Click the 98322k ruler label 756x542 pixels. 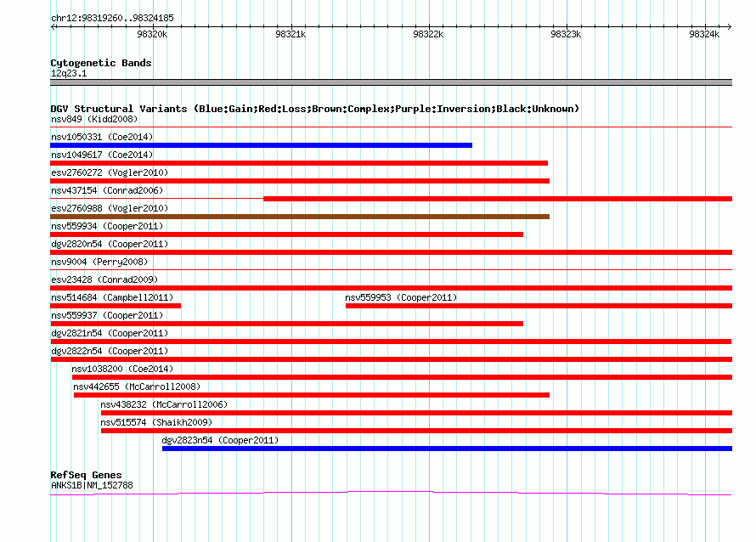point(428,34)
